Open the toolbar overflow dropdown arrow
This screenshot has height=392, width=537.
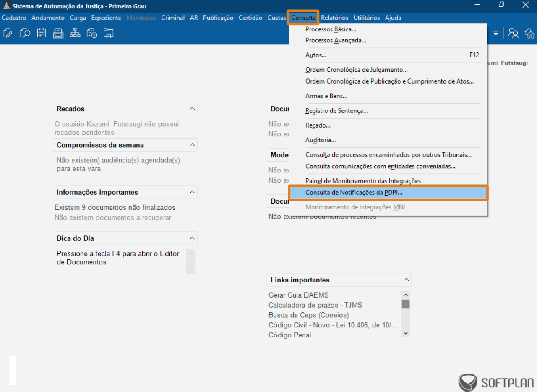495,33
